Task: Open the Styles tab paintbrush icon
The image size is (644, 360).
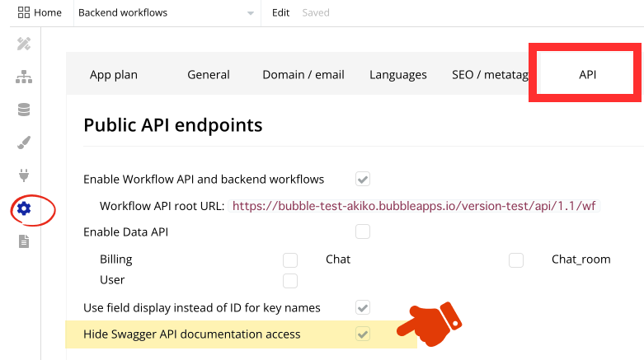Action: tap(24, 143)
